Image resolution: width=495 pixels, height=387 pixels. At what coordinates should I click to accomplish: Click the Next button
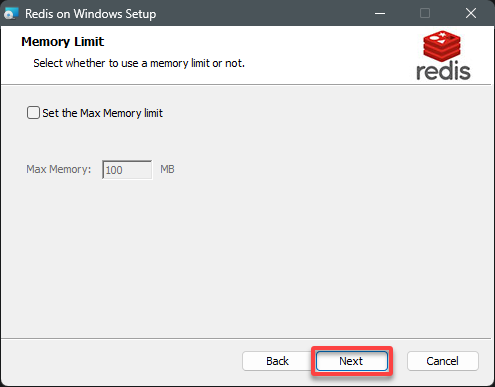point(352,361)
